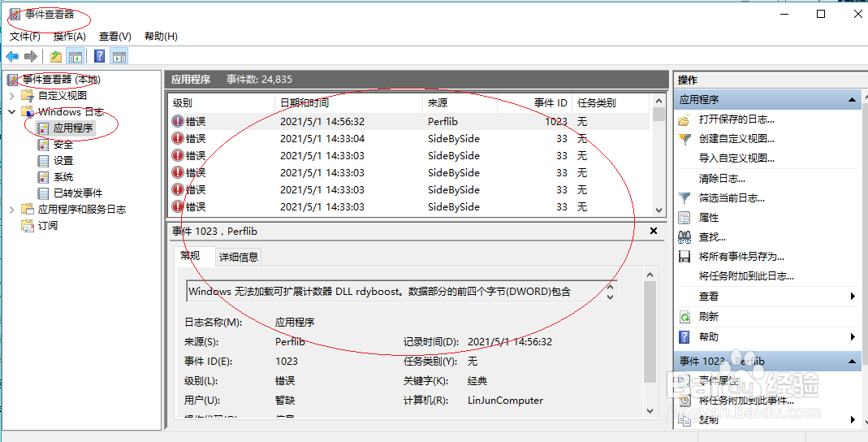Switch to 常规 tab

[194, 256]
